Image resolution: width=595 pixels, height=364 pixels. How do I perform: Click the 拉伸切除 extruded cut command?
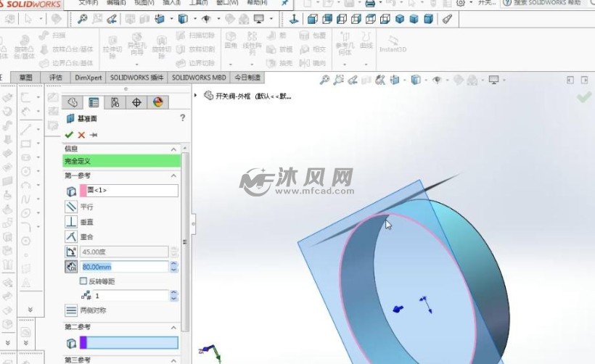click(112, 47)
